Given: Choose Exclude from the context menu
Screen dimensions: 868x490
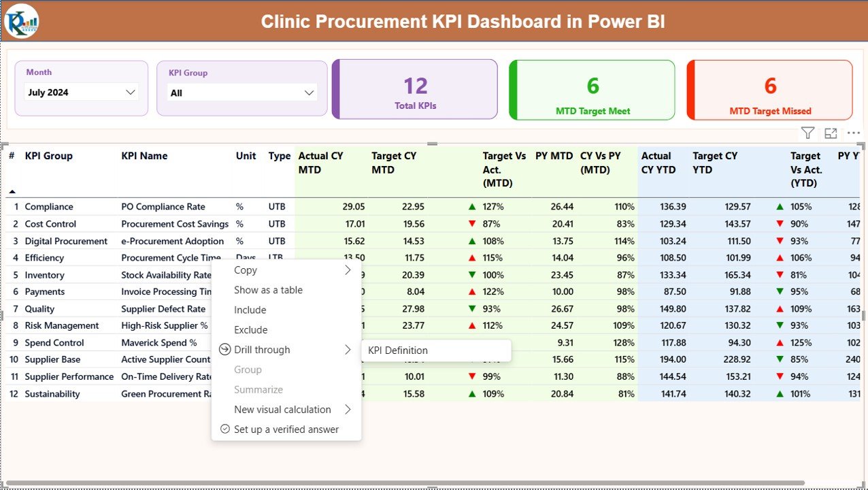Looking at the screenshot, I should [250, 330].
